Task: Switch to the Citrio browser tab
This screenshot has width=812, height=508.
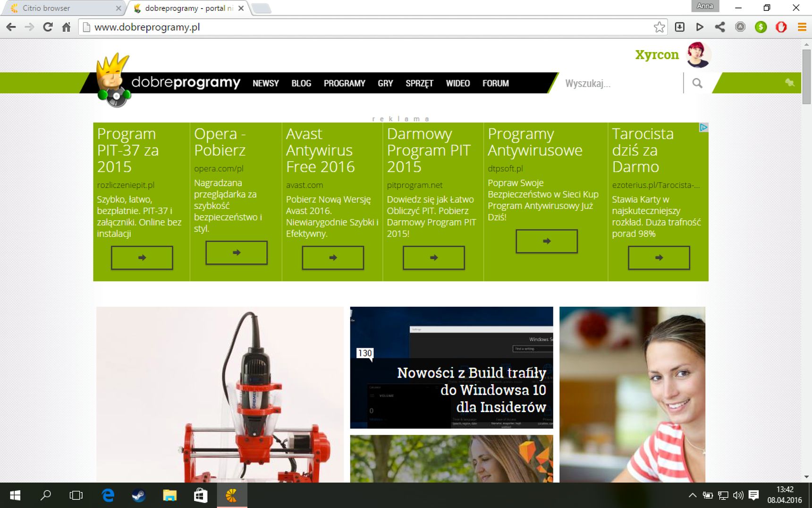Action: [x=64, y=8]
